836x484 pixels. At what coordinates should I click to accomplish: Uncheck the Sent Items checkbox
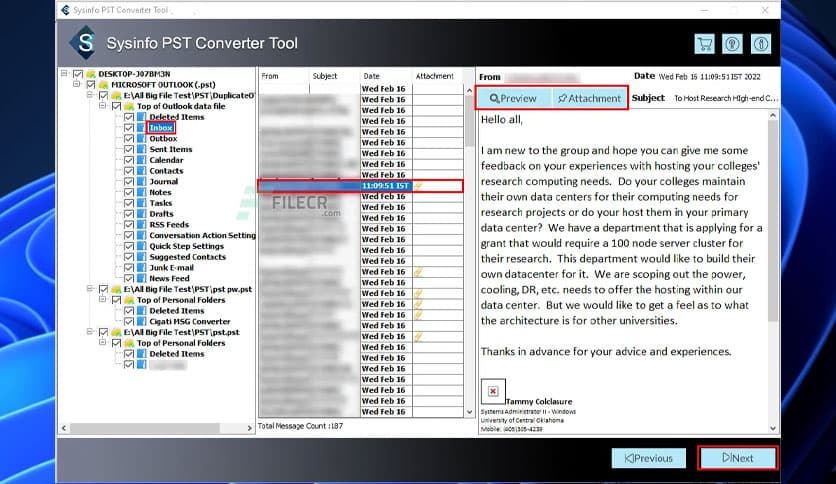(x=128, y=149)
